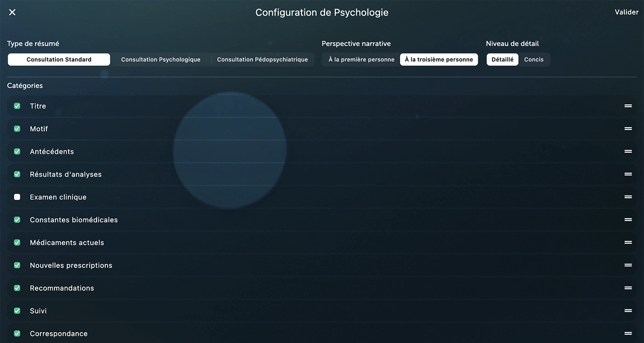Select À la première personne perspective
Viewport: 644px width, 343px height.
tap(360, 59)
